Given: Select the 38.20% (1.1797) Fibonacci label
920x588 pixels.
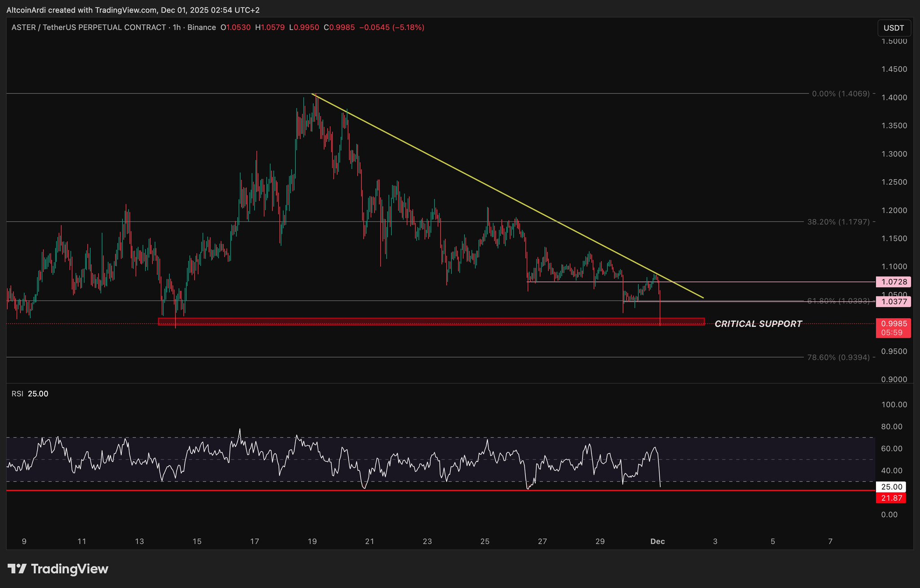Looking at the screenshot, I should (x=838, y=222).
